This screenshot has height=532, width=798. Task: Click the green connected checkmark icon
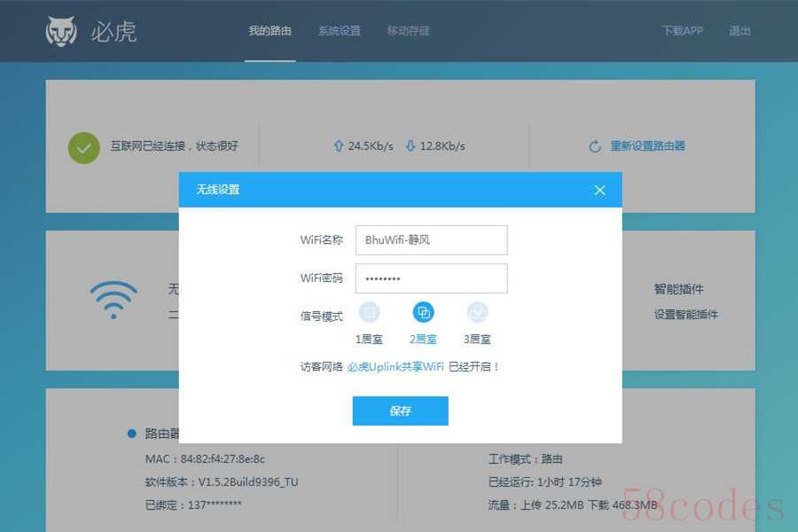[84, 147]
